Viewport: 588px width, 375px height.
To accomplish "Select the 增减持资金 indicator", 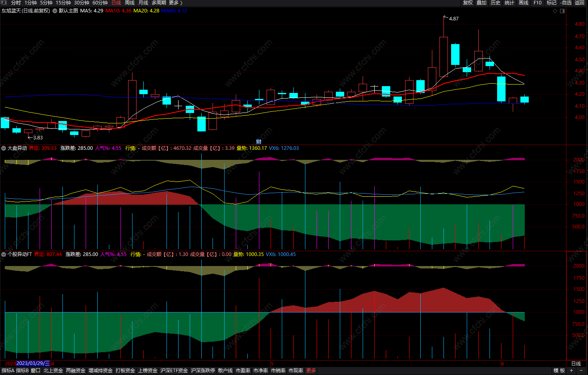I will tap(100, 371).
